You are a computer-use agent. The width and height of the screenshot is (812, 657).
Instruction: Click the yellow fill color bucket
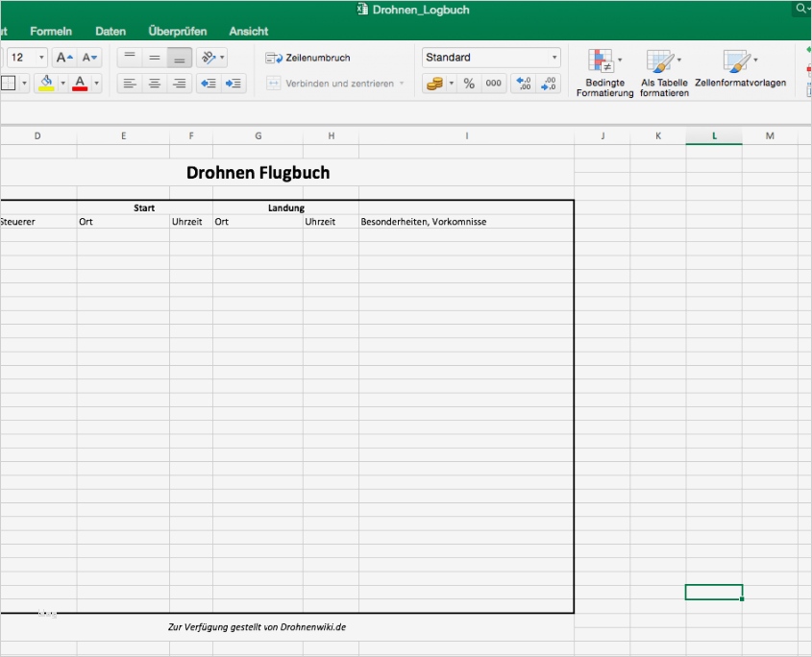click(45, 84)
